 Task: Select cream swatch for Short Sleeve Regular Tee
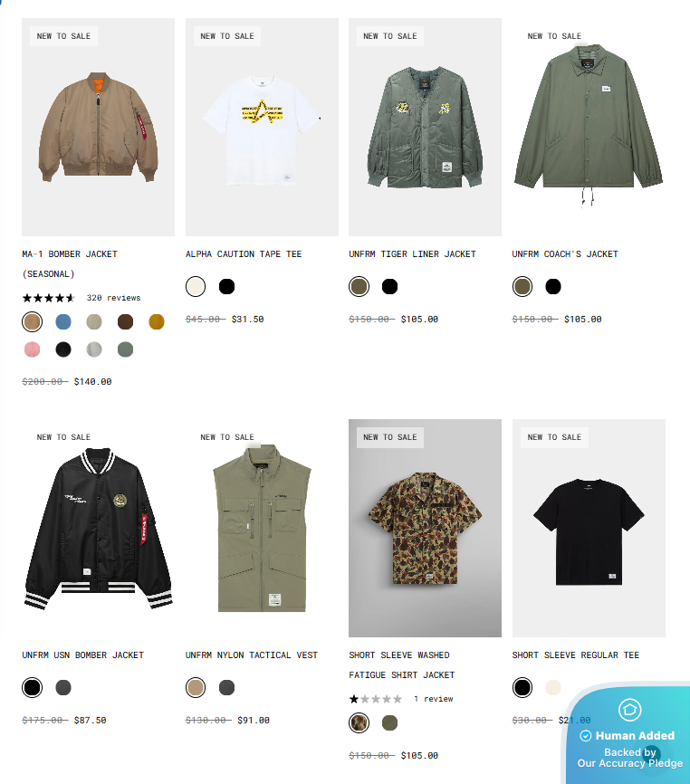pos(553,687)
